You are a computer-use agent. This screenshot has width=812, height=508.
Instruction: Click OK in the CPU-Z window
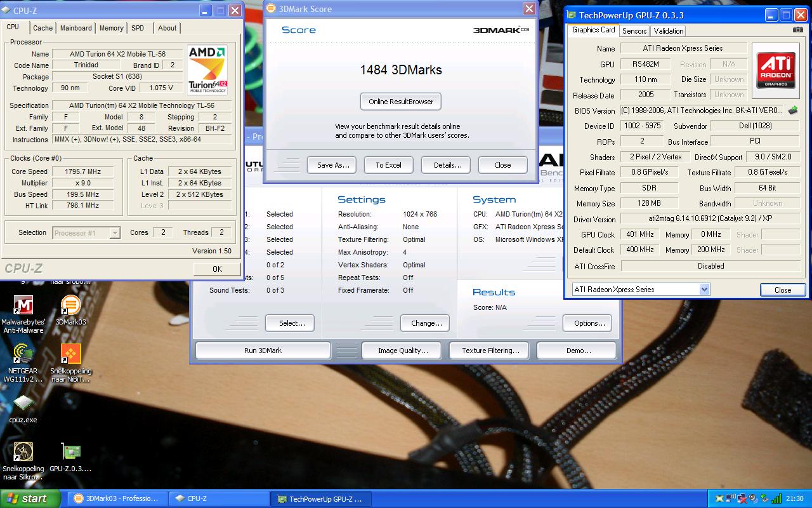[217, 269]
